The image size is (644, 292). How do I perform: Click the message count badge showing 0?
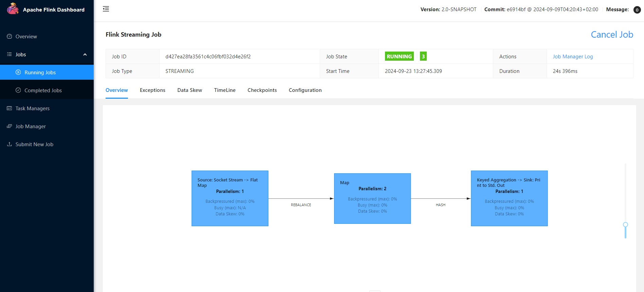pos(637,10)
